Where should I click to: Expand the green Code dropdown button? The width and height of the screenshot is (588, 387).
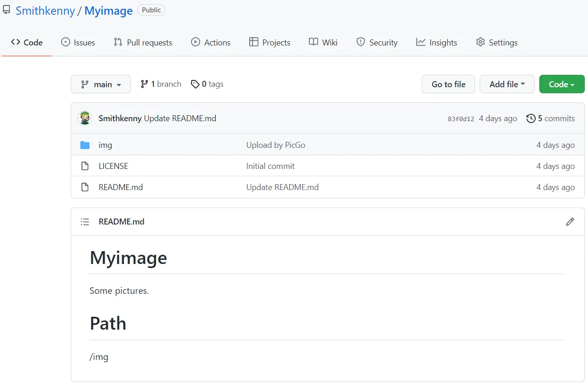pyautogui.click(x=562, y=84)
